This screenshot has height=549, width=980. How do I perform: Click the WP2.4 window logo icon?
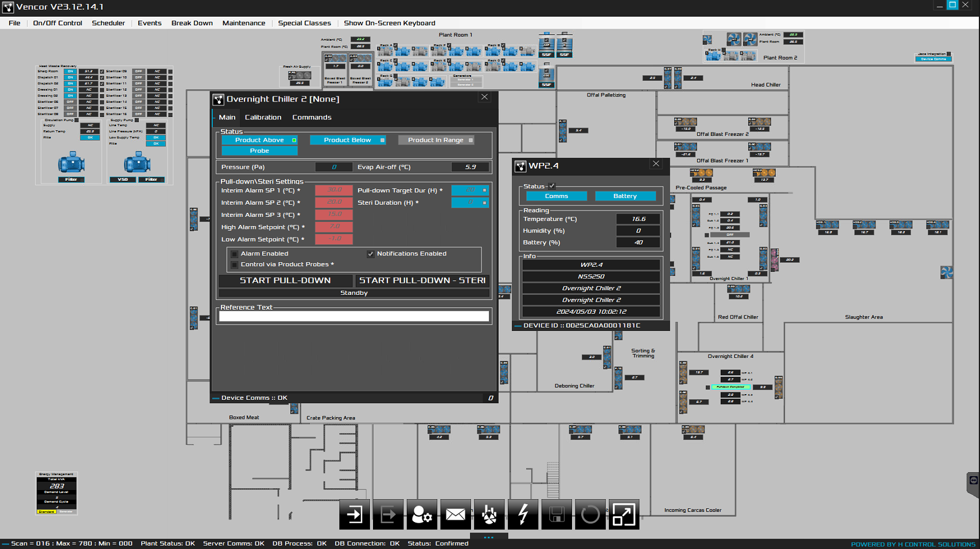[x=520, y=166]
